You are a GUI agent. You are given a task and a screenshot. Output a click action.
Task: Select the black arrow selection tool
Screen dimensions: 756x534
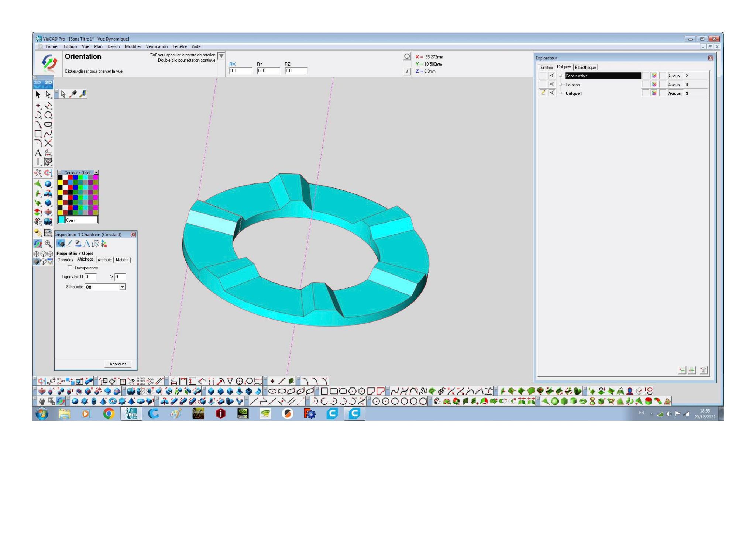click(38, 94)
